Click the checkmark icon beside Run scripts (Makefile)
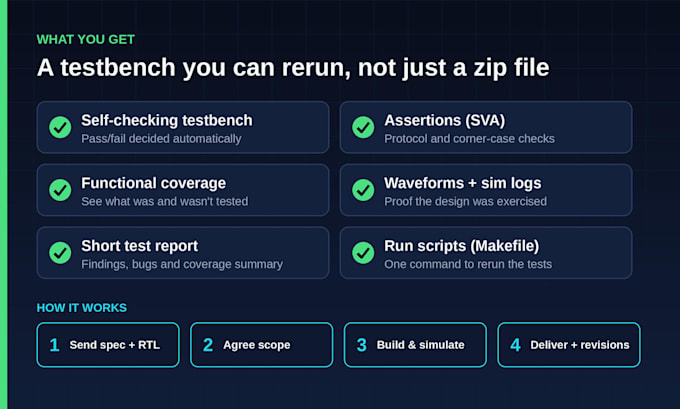Screen dimensions: 680x409 tap(363, 252)
